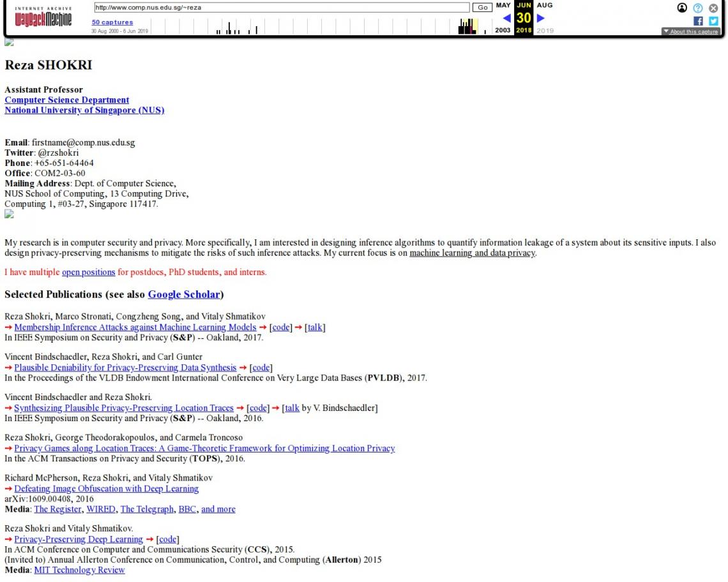Open Privacy Games along Location Traces link
Viewport: 728px width, 582px height.
[205, 449]
